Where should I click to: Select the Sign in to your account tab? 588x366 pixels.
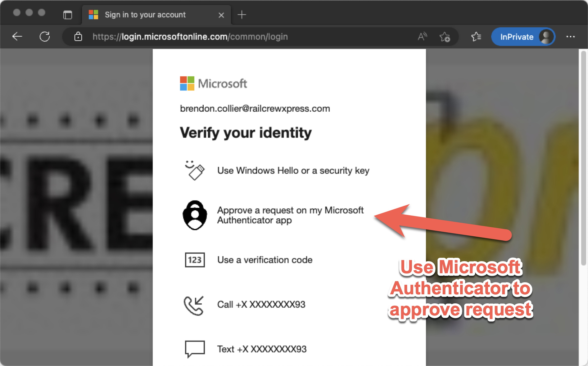tap(156, 15)
